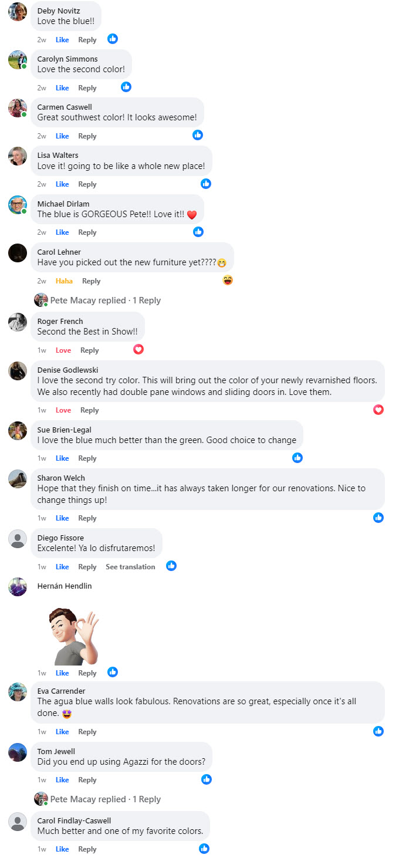399x868 pixels.
Task: Reply to Eva Carrender's comment
Action: (87, 732)
